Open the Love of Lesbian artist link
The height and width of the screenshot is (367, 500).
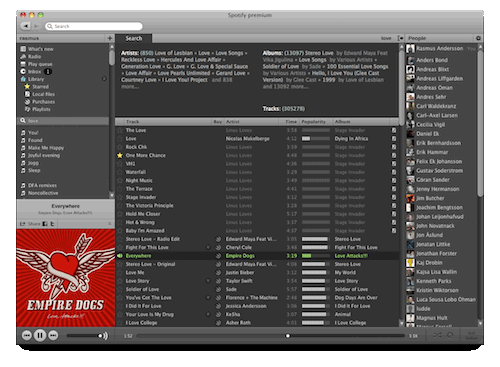174,53
